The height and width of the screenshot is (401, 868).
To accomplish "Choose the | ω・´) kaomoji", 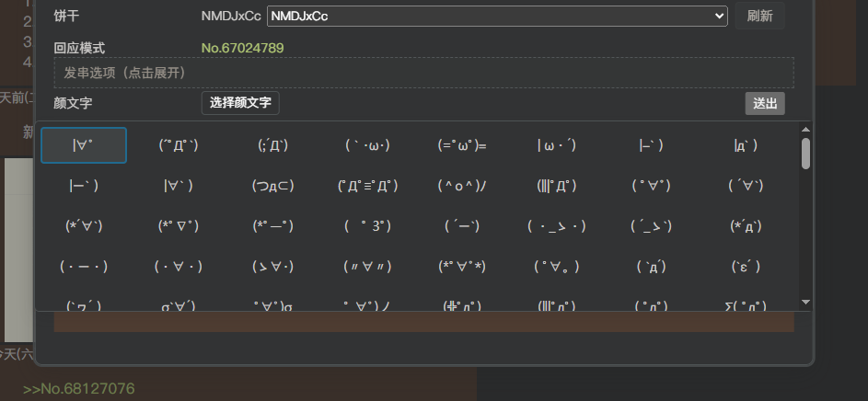I will pyautogui.click(x=557, y=145).
